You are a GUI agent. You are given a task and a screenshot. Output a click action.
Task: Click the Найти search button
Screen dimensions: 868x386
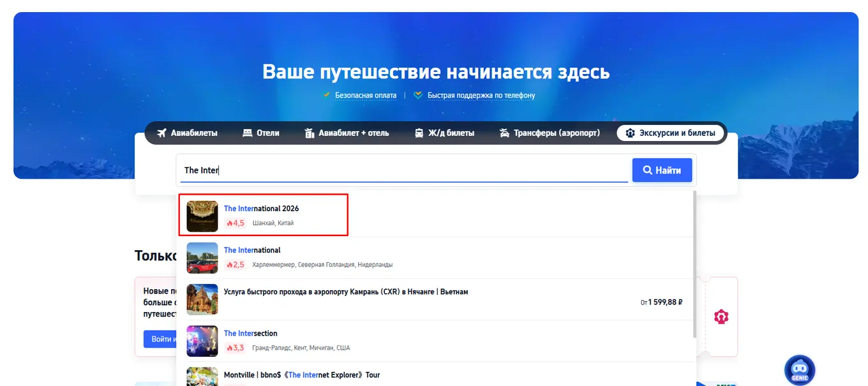coord(662,170)
